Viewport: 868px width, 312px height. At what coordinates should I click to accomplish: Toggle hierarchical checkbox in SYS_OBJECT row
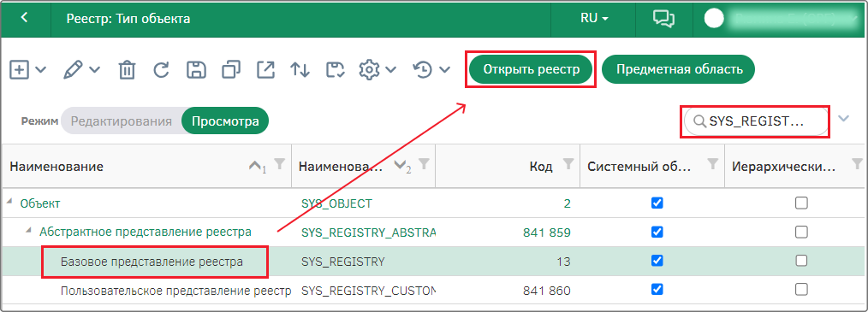(x=801, y=203)
